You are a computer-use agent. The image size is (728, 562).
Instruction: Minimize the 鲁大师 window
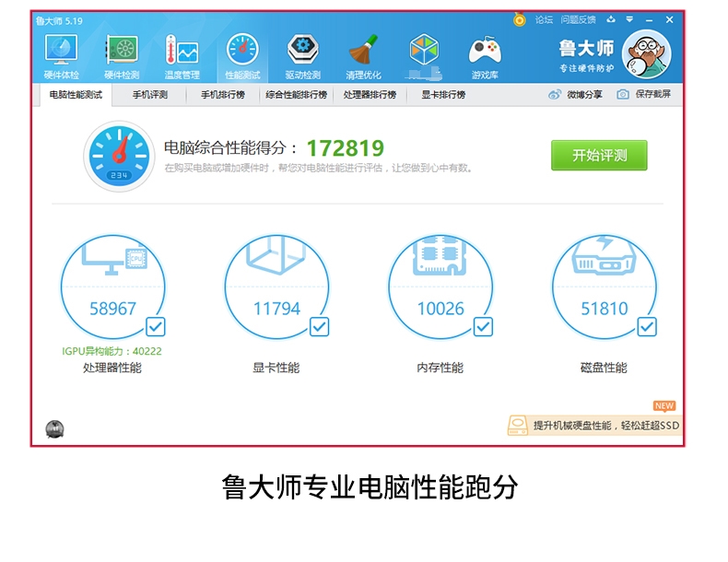tap(649, 20)
